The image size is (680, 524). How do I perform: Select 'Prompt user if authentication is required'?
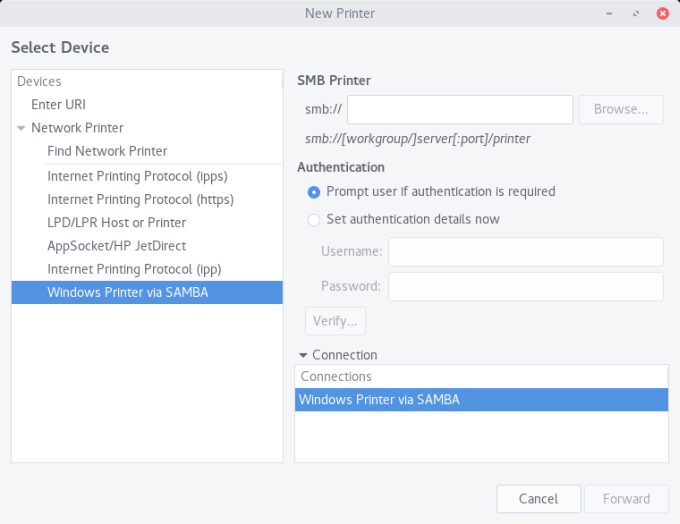tap(314, 191)
